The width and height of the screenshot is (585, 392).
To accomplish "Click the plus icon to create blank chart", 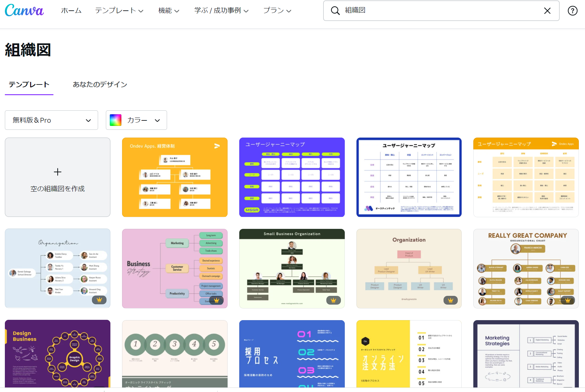I will [58, 172].
